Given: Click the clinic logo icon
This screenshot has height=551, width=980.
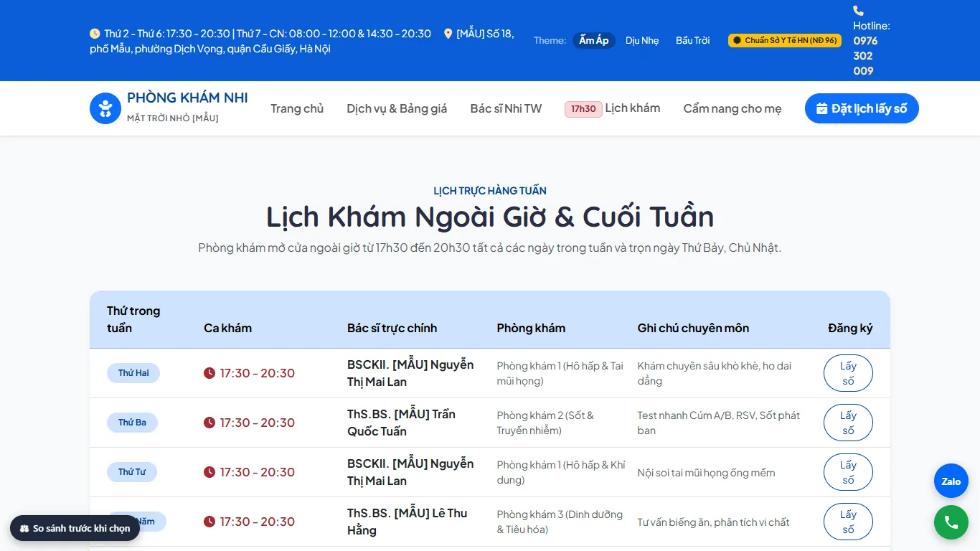Looking at the screenshot, I should click(105, 108).
